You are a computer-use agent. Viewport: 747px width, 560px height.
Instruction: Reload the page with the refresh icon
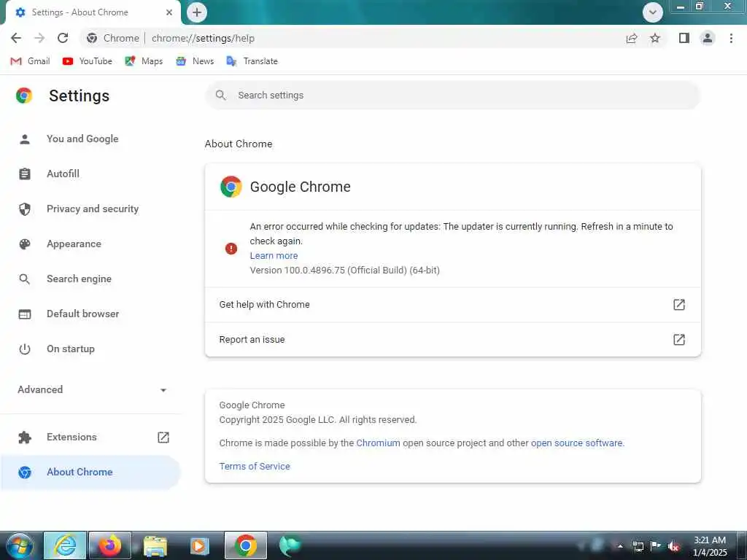point(63,38)
